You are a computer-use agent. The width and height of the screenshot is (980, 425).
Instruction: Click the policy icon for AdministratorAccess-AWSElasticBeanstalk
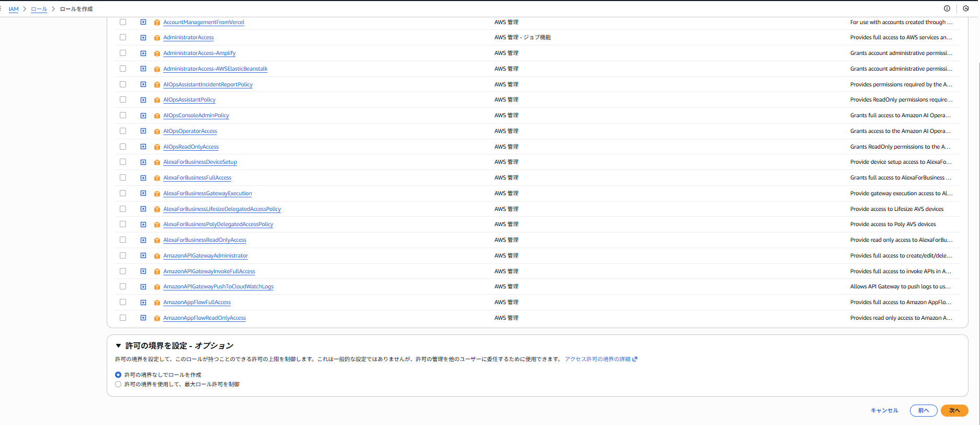coord(157,69)
